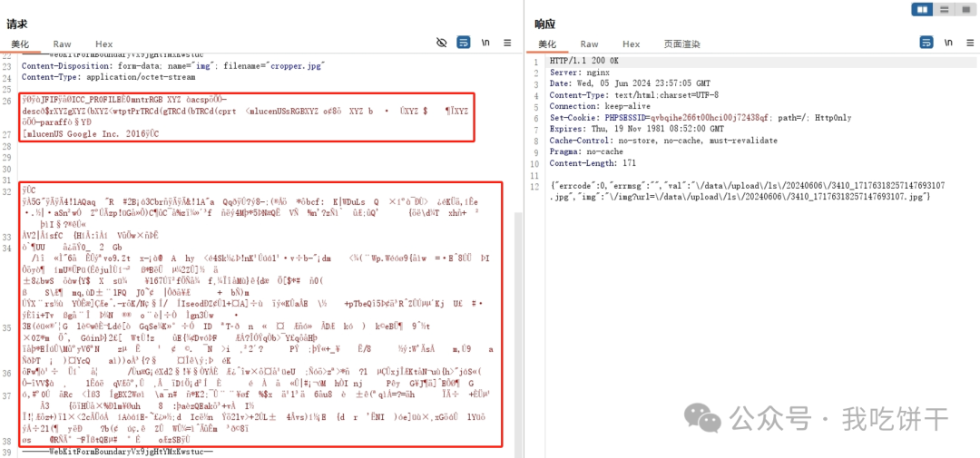
Task: Toggle response pretty-format message icon
Action: tap(926, 43)
